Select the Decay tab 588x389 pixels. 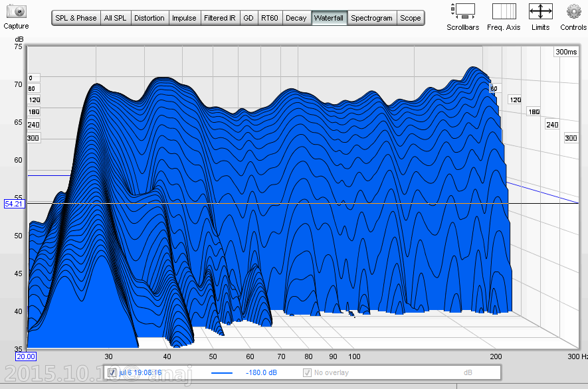coord(296,18)
